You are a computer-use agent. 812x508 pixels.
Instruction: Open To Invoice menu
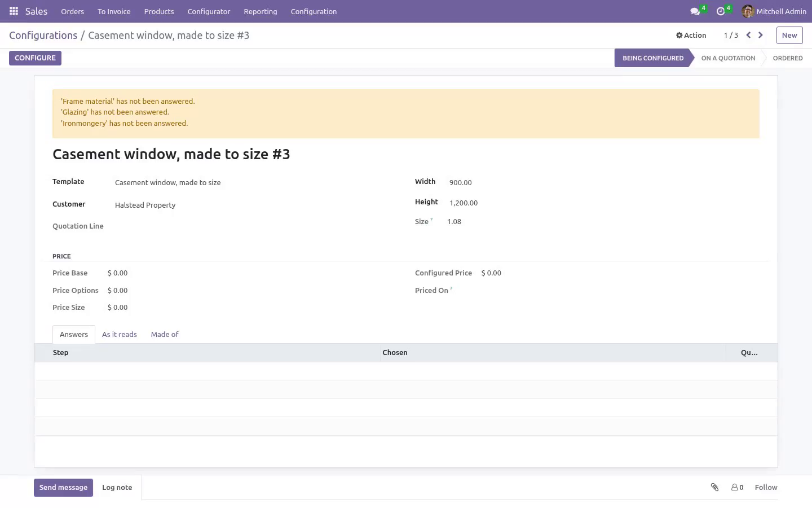(x=114, y=11)
